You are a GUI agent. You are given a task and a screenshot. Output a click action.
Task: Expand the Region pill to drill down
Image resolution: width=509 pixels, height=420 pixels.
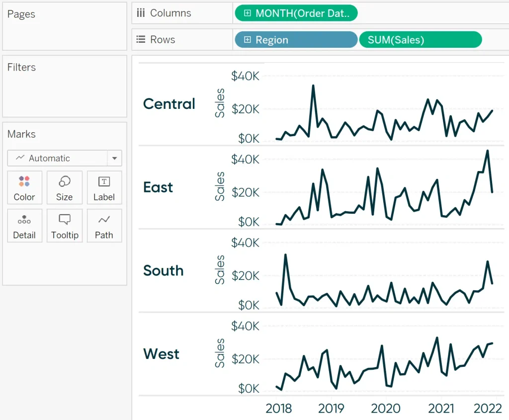tap(247, 39)
